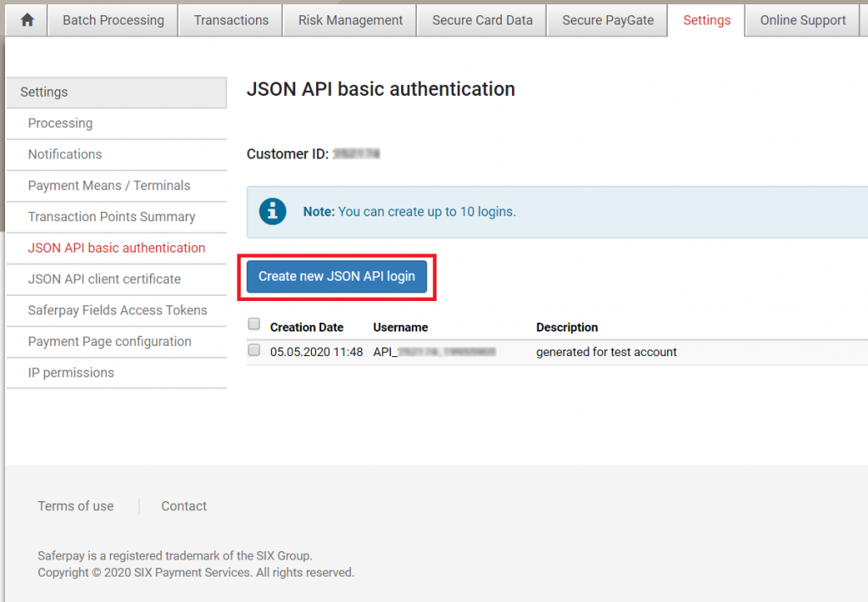Click the home icon in the navigation bar
The height and width of the screenshot is (602, 868).
(25, 20)
